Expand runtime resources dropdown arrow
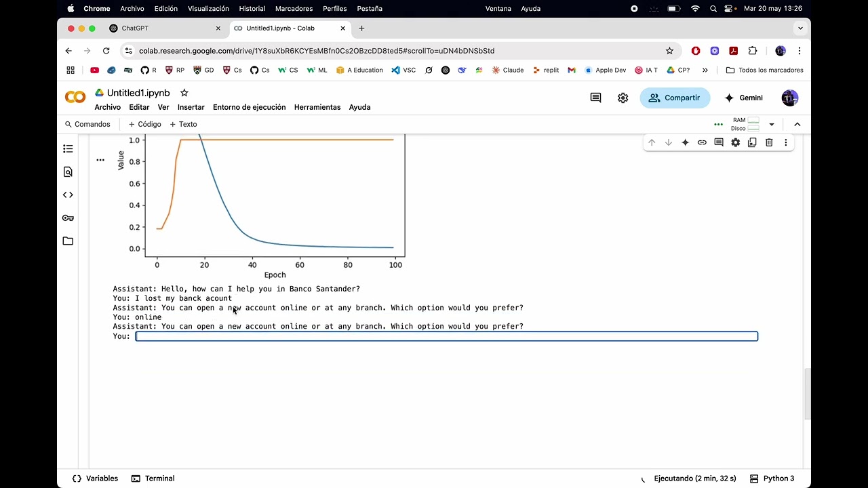The image size is (868, 488). point(772,125)
